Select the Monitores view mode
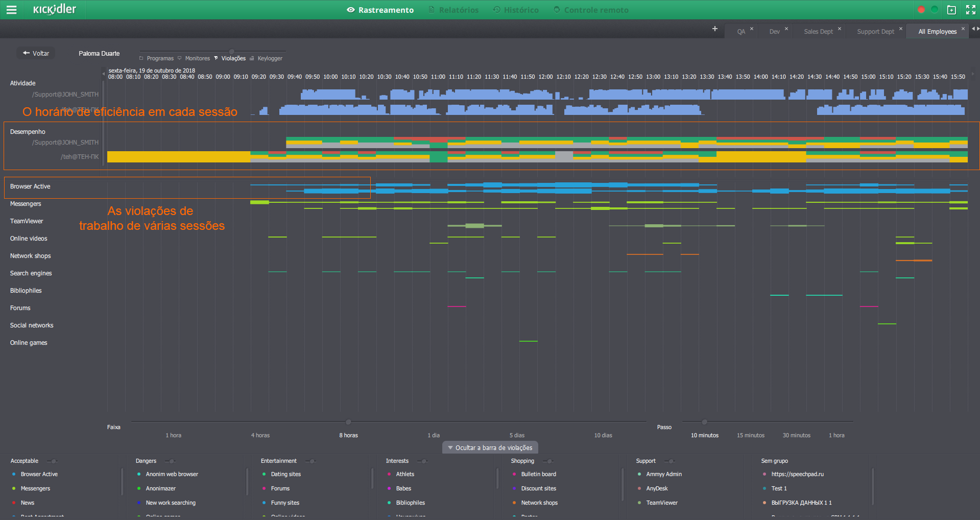 (x=194, y=58)
